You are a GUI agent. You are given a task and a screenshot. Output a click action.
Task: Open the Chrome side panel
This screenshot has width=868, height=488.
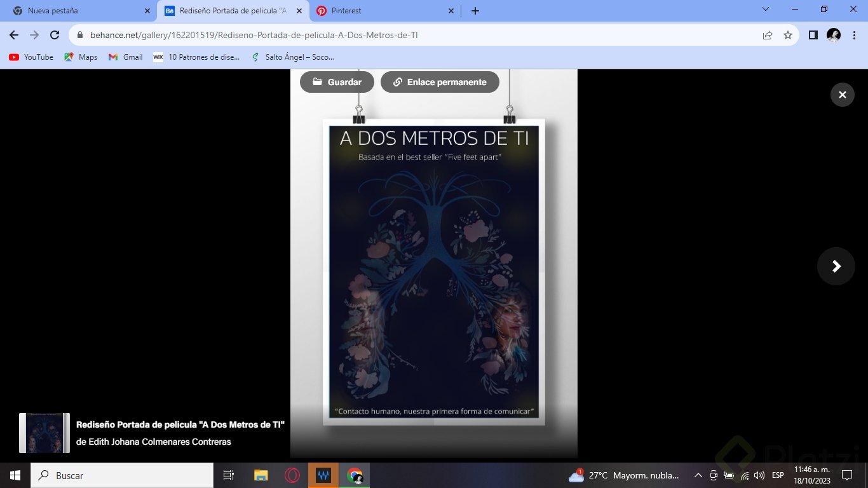tap(813, 36)
